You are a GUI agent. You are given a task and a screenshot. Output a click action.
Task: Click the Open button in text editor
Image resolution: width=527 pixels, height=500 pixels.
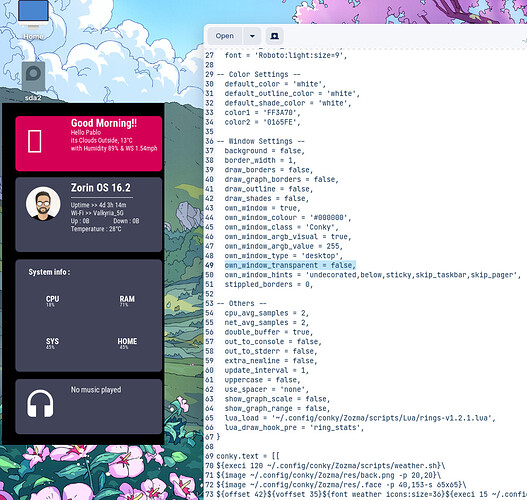(x=225, y=36)
